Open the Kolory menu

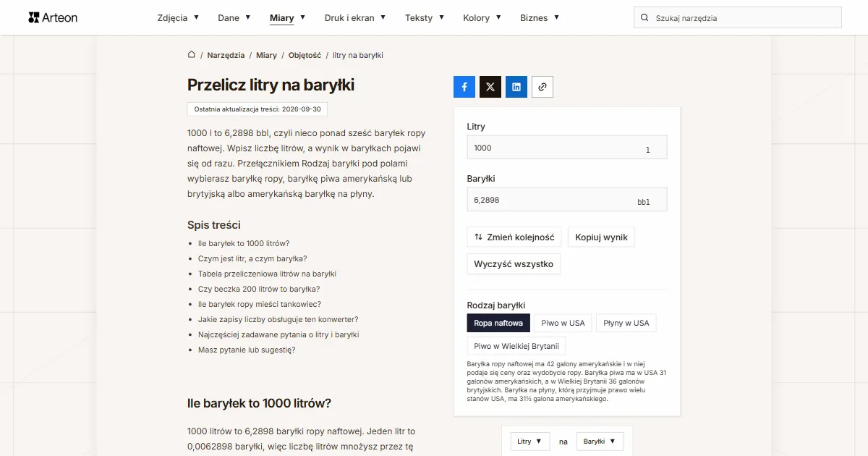click(x=482, y=18)
